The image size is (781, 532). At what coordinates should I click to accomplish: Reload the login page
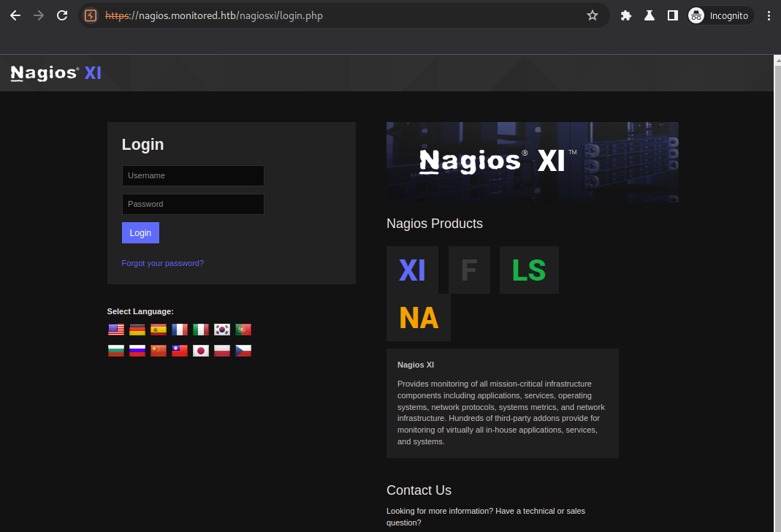click(62, 15)
